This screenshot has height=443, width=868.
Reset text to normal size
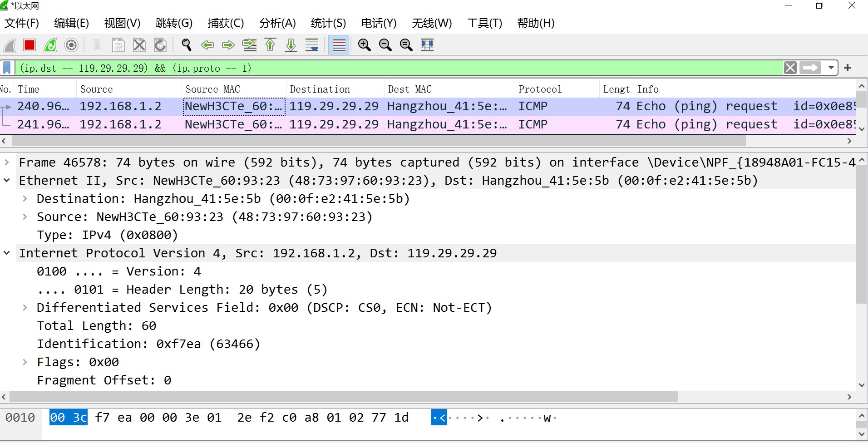coord(406,45)
